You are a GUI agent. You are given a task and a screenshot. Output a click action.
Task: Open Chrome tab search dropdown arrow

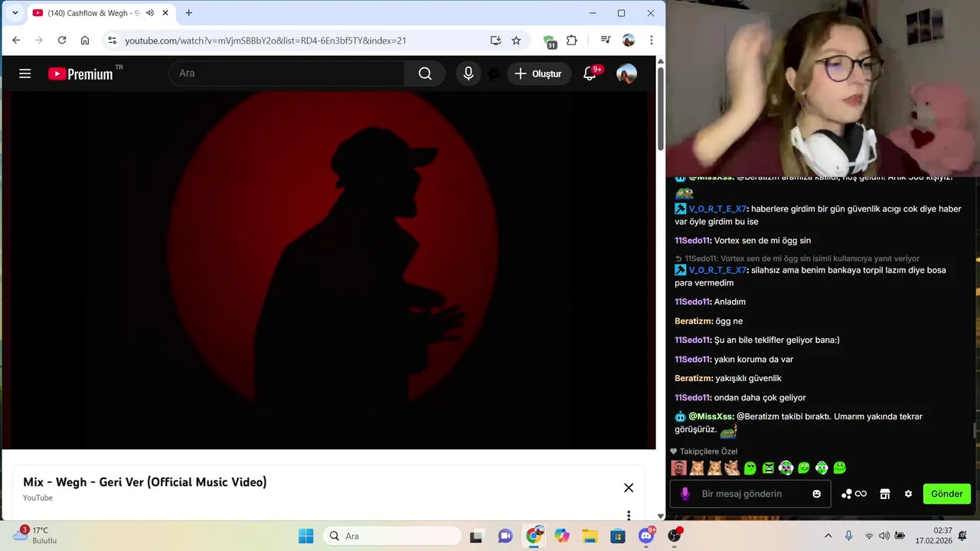15,13
